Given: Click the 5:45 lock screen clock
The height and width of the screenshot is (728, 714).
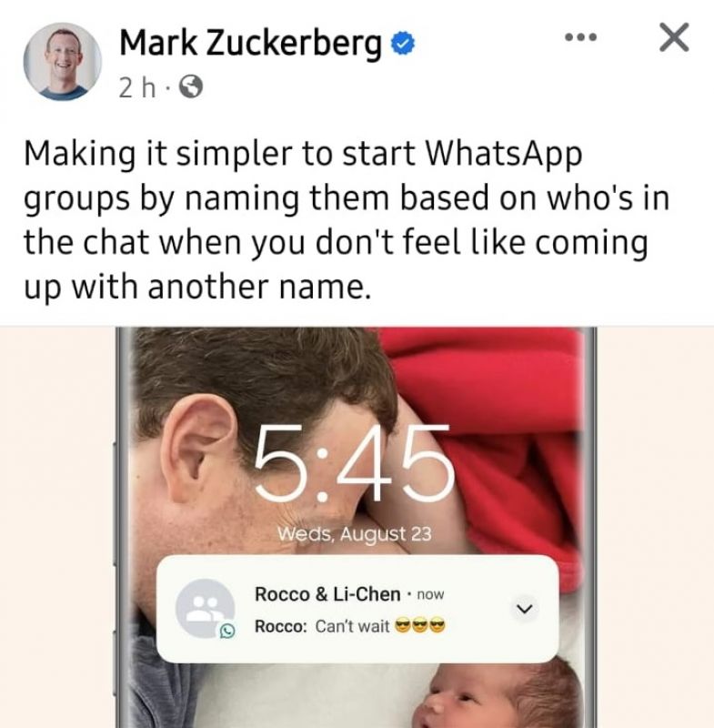Looking at the screenshot, I should coord(354,464).
